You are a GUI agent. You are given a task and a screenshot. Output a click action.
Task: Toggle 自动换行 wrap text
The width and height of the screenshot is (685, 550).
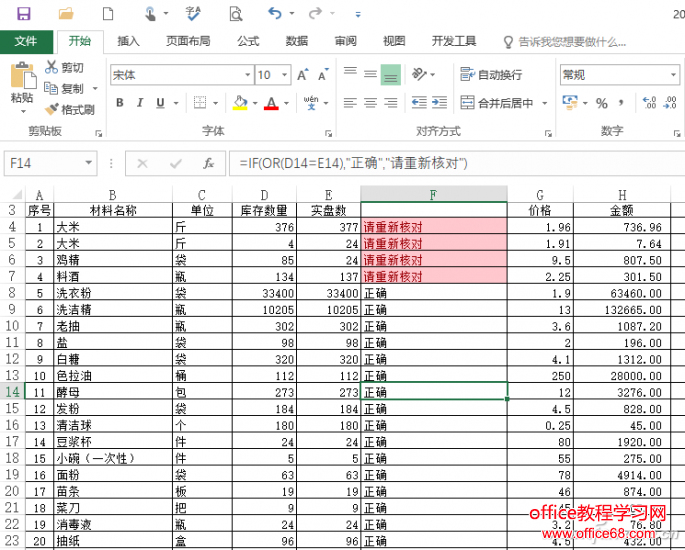491,74
